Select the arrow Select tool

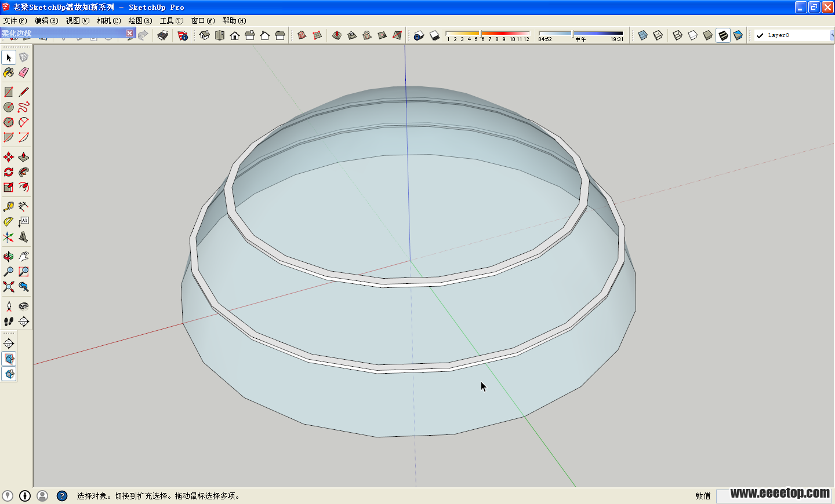tap(9, 57)
